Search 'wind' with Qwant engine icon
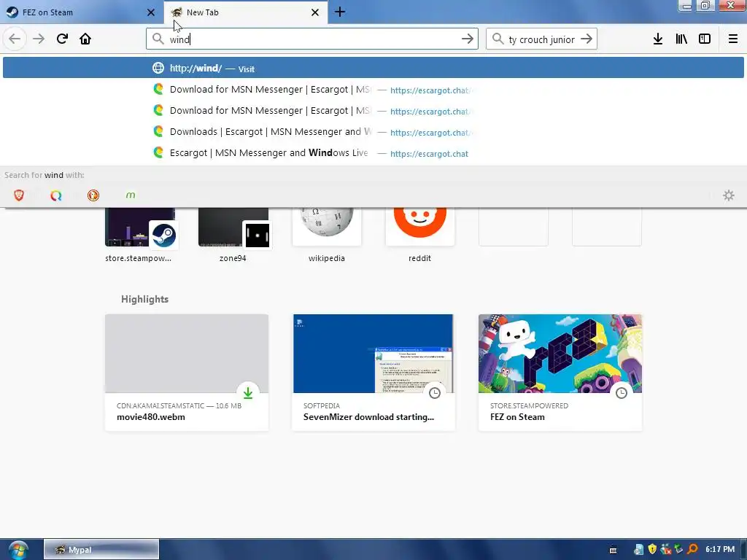 point(56,195)
